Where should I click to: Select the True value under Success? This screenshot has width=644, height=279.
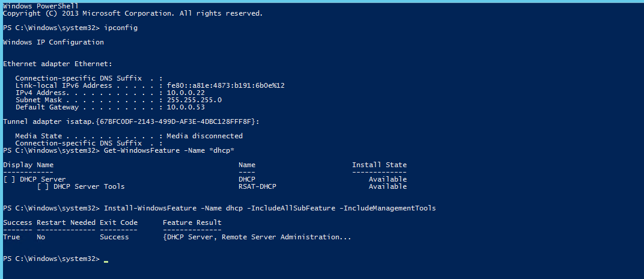[11, 237]
